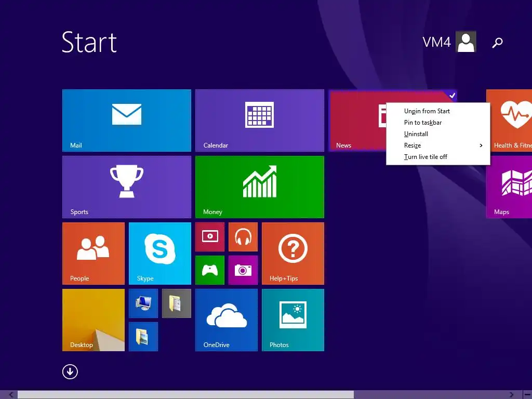This screenshot has height=399, width=532.
Task: Open the Resize submenu entry
Action: (438, 145)
